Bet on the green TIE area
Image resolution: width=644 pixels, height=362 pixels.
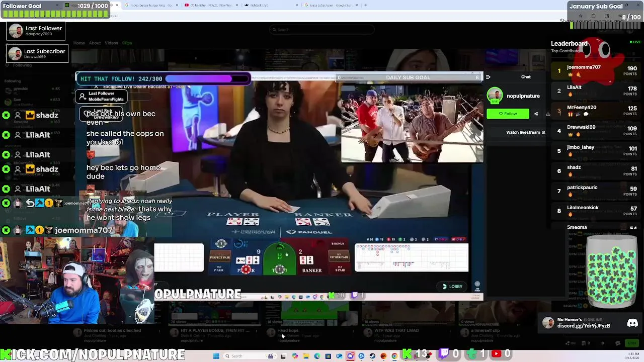(279, 259)
